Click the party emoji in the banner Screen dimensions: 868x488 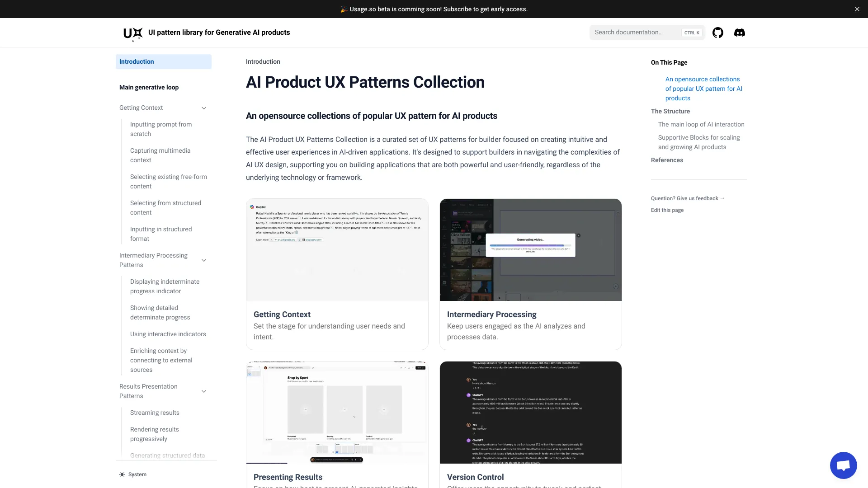[x=344, y=9]
